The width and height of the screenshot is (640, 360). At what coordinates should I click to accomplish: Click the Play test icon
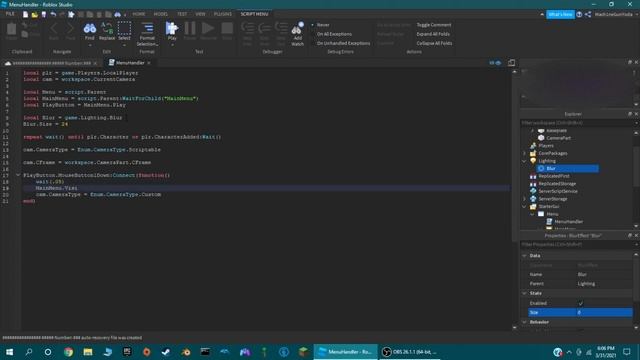click(172, 29)
